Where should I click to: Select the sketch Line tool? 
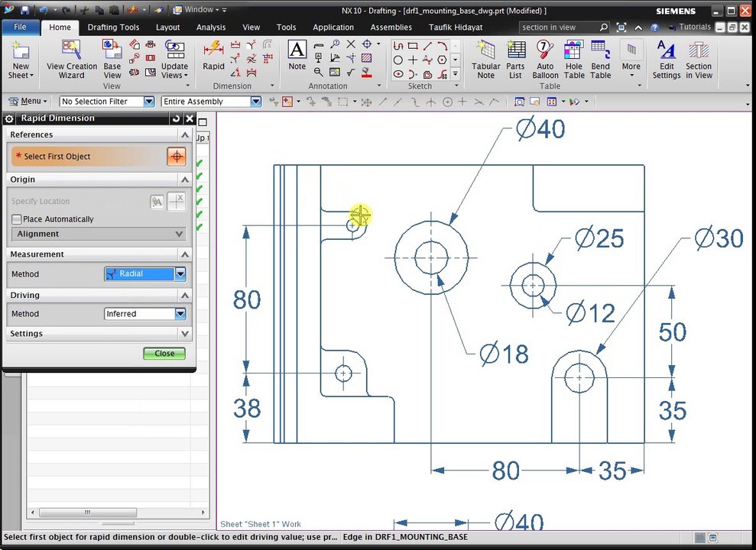pyautogui.click(x=427, y=47)
